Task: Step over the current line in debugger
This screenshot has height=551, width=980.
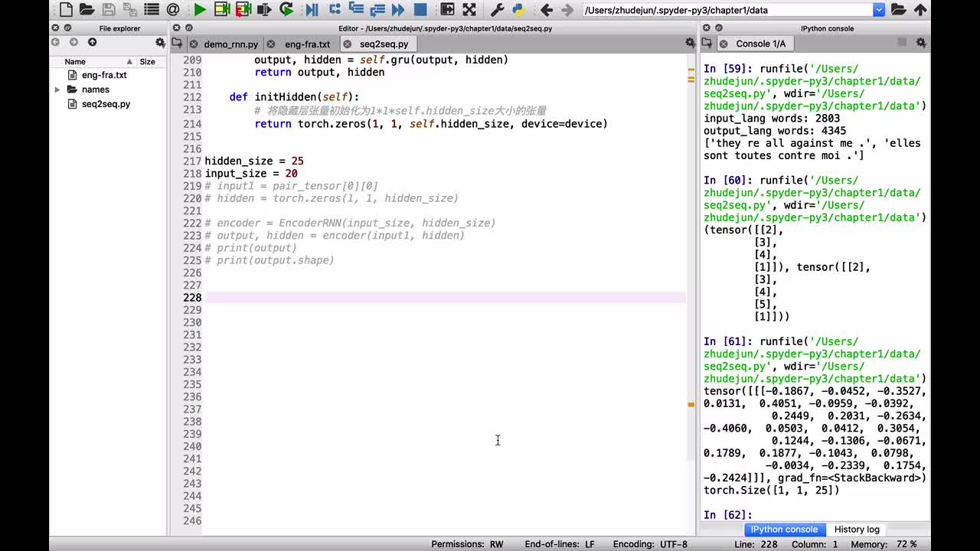Action: 335,10
